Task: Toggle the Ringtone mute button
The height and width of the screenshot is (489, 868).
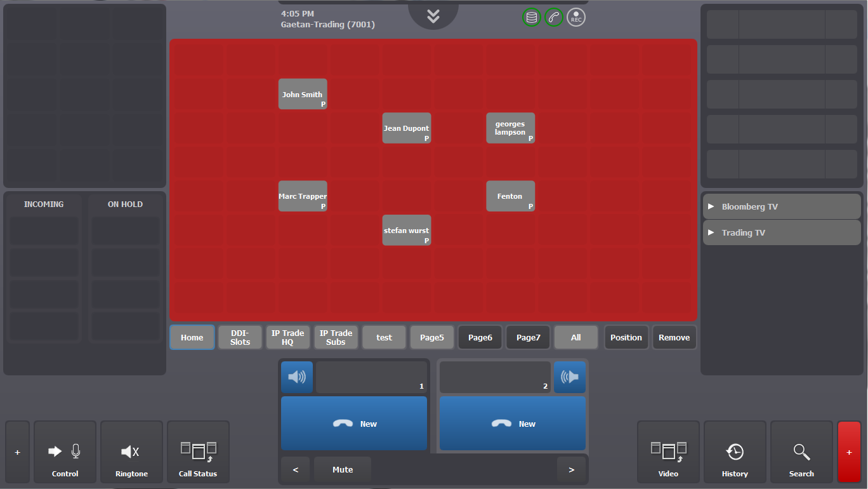Action: tap(132, 452)
